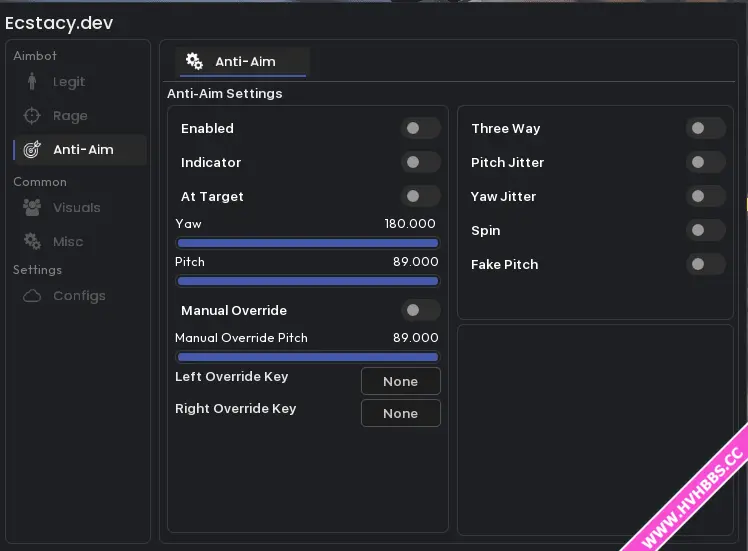Image resolution: width=748 pixels, height=551 pixels.
Task: Set the Left Override Key button
Action: point(401,381)
